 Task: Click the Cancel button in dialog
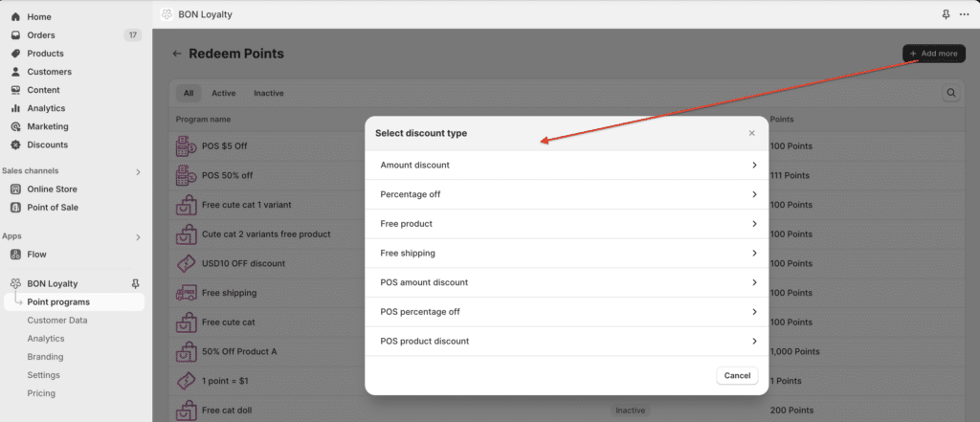click(738, 376)
